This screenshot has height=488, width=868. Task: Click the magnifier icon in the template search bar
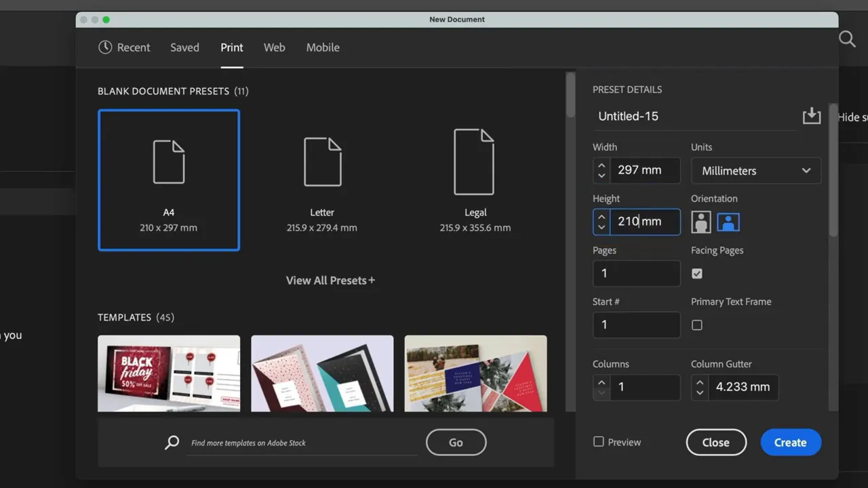click(172, 442)
